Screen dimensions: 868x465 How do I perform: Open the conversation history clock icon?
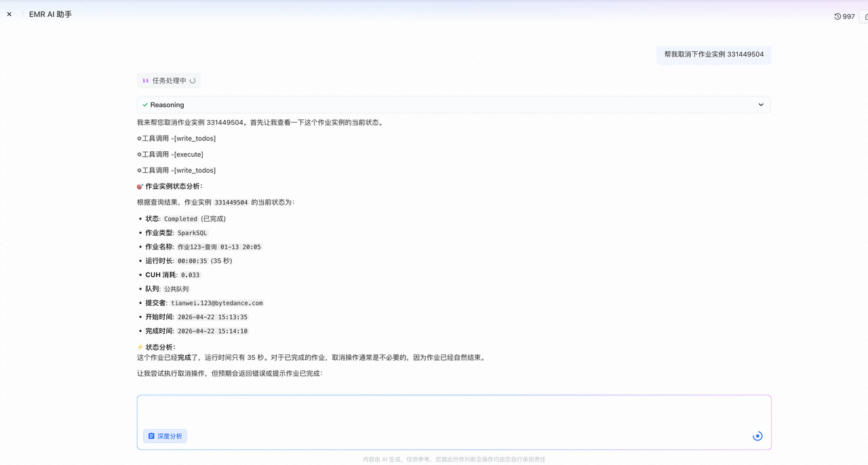[837, 16]
